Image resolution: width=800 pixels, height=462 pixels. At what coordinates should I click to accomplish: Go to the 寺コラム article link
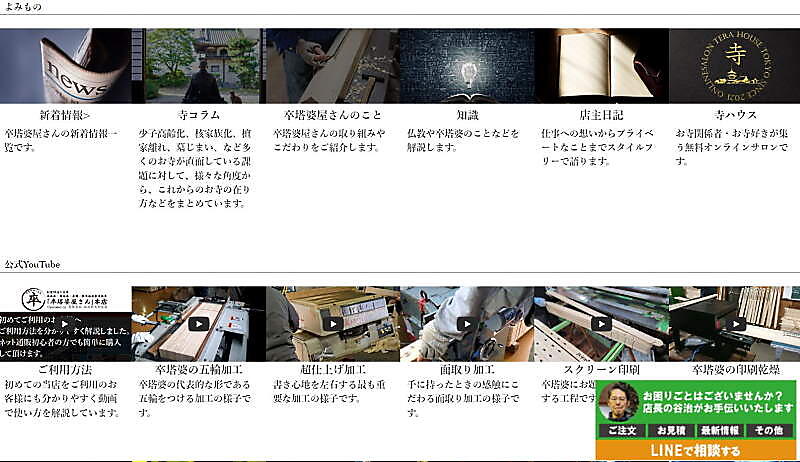pos(199,114)
